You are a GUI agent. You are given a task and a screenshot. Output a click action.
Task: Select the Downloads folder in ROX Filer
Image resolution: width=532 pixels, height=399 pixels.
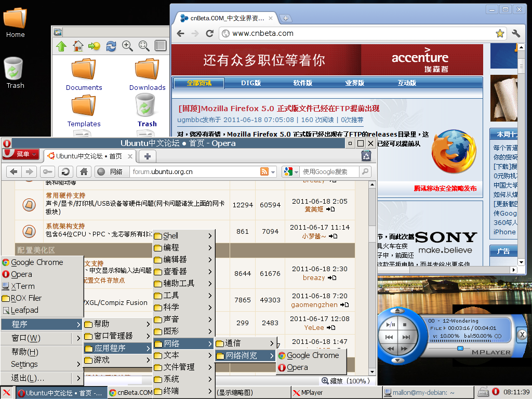pyautogui.click(x=147, y=75)
